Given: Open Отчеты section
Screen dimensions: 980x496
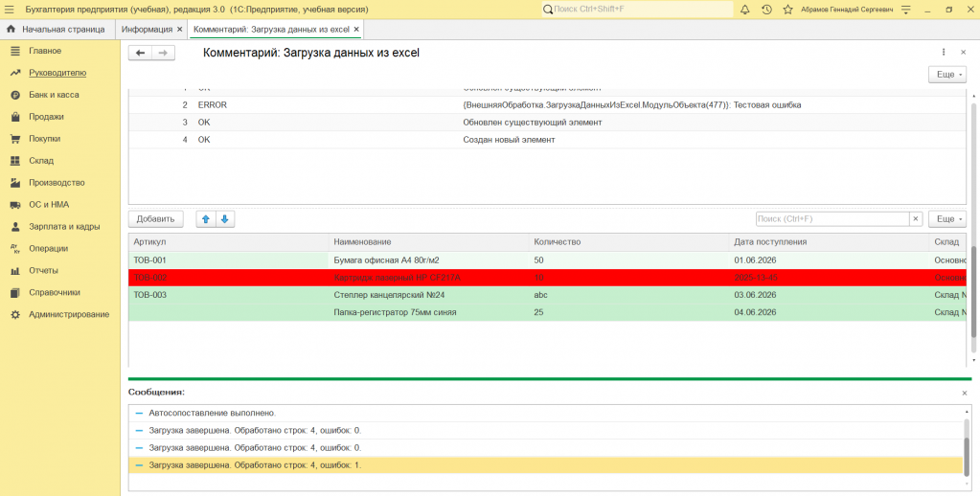Looking at the screenshot, I should click(x=43, y=270).
